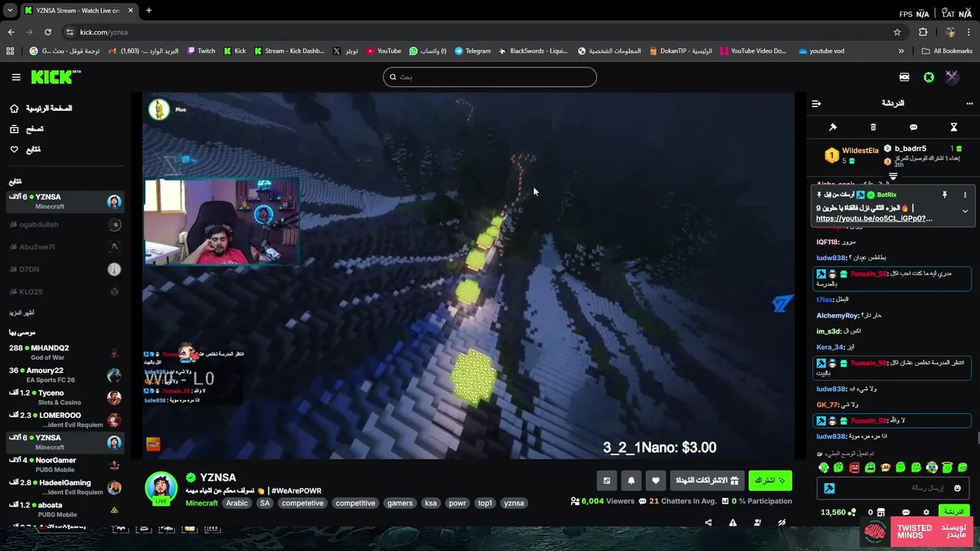Open a new browser tab

click(x=149, y=11)
